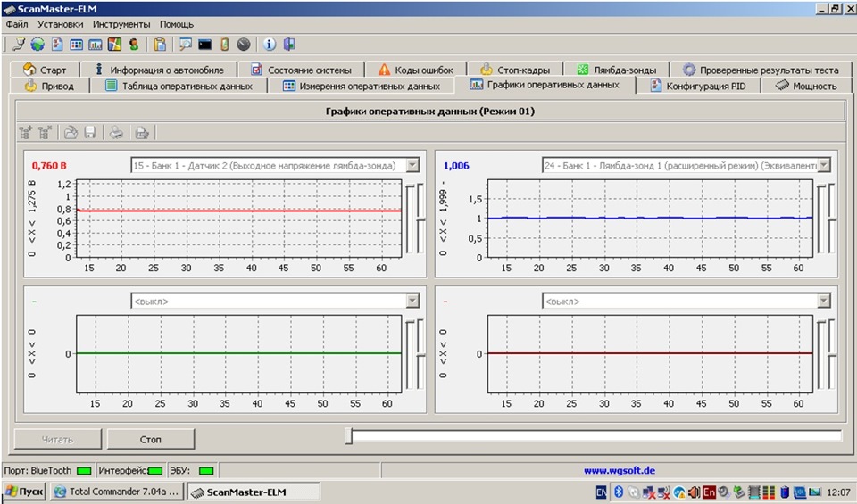Click the green globe toolbar icon
Viewport: 857px width, 504px height.
pos(37,45)
